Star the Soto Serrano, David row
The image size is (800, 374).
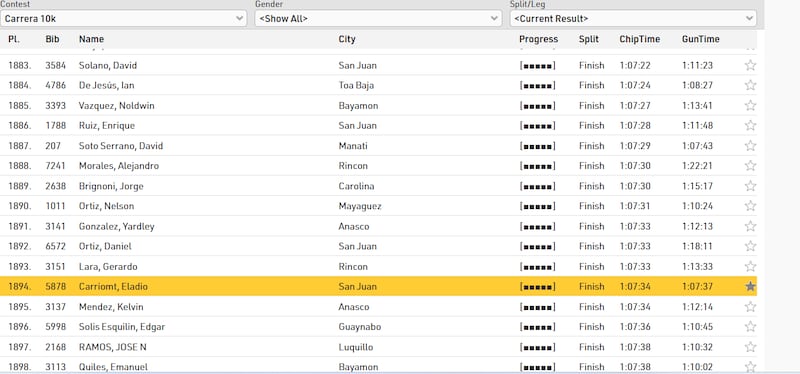[750, 146]
